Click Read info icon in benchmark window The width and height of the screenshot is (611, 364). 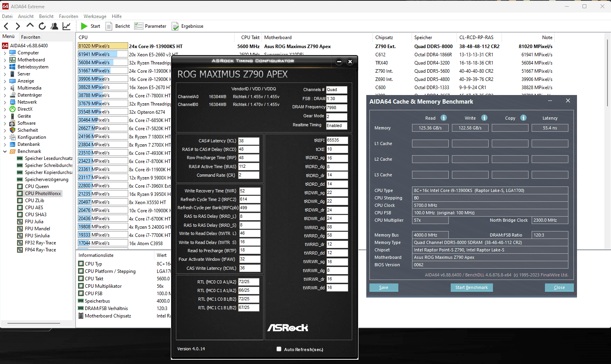coord(444,118)
